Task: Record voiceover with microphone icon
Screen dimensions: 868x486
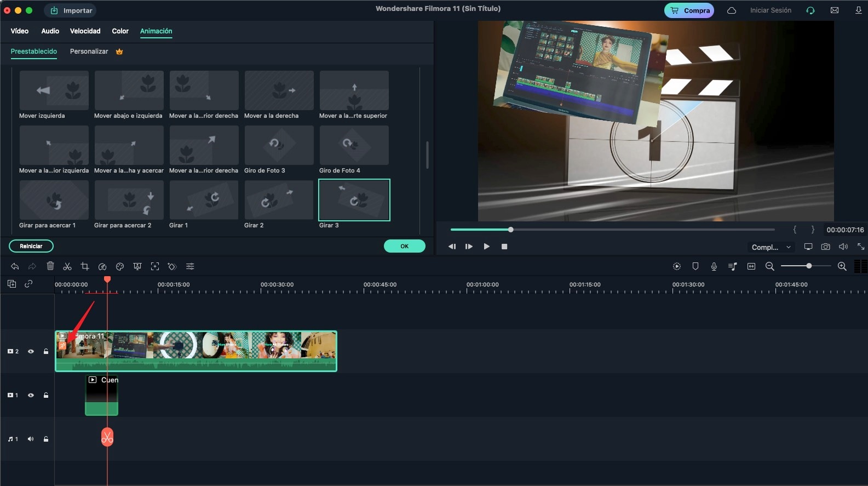Action: coord(714,266)
